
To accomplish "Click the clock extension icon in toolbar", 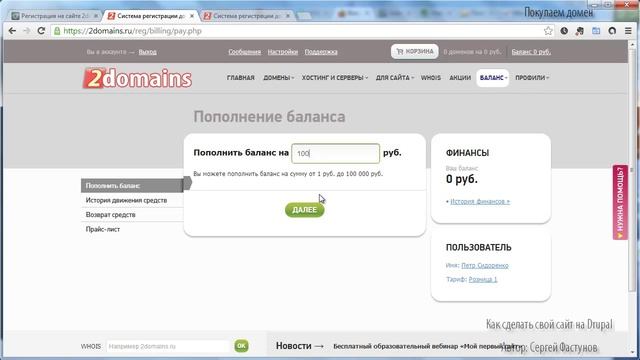I will click(x=564, y=31).
